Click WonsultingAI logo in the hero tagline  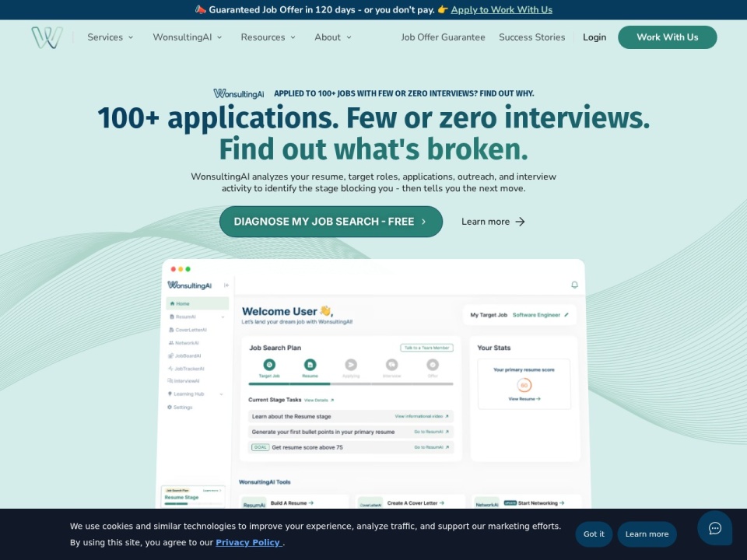coord(239,93)
